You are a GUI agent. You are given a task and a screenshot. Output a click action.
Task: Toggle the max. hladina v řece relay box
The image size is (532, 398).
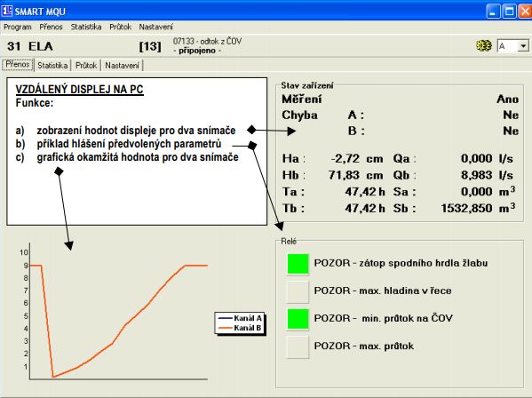click(x=298, y=291)
